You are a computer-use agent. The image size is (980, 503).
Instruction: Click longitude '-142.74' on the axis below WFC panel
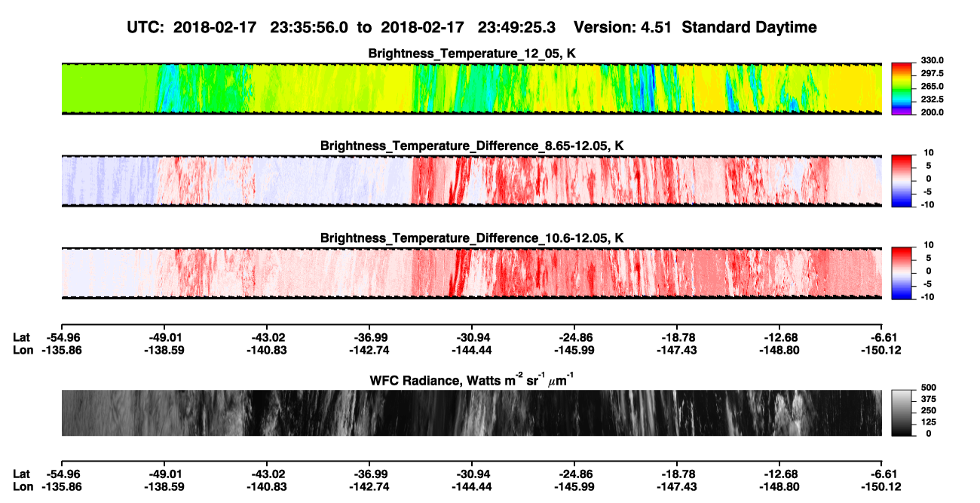click(369, 486)
